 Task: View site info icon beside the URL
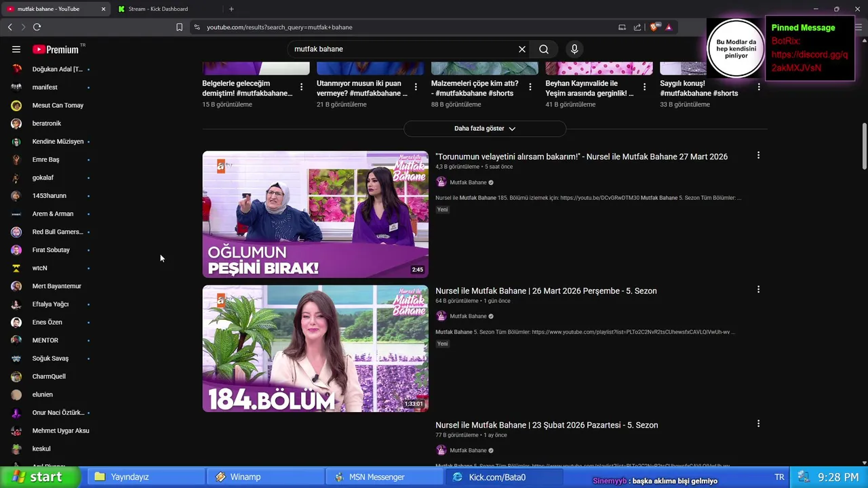point(197,27)
